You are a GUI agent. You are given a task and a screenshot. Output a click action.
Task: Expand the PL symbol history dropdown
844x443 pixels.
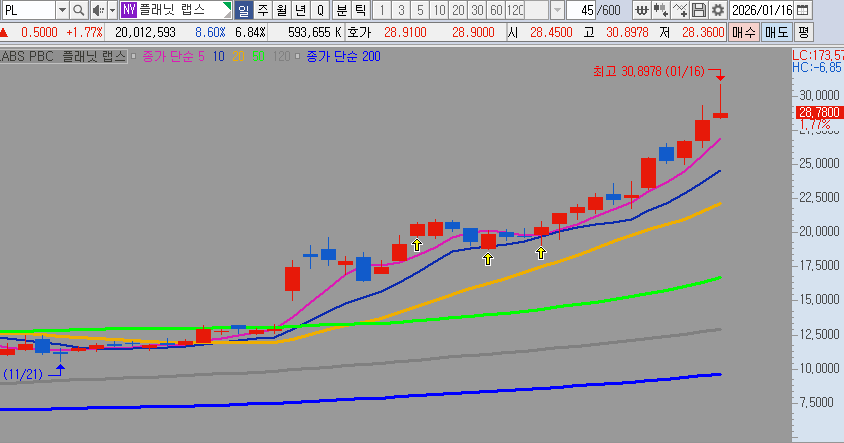tap(62, 10)
